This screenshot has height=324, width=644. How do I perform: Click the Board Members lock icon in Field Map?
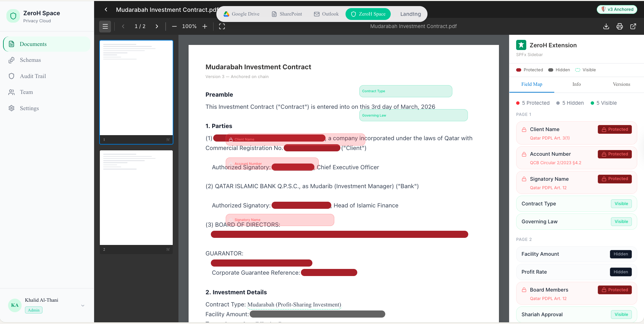click(524, 290)
